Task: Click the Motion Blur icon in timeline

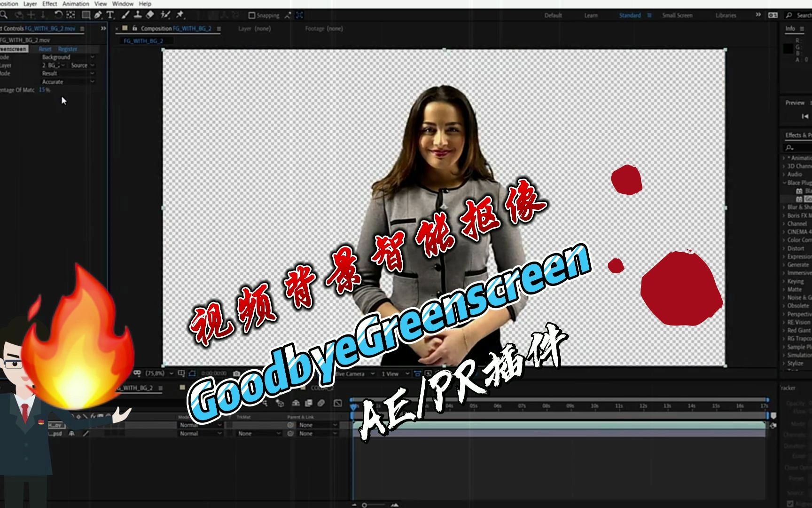Action: coord(321,403)
